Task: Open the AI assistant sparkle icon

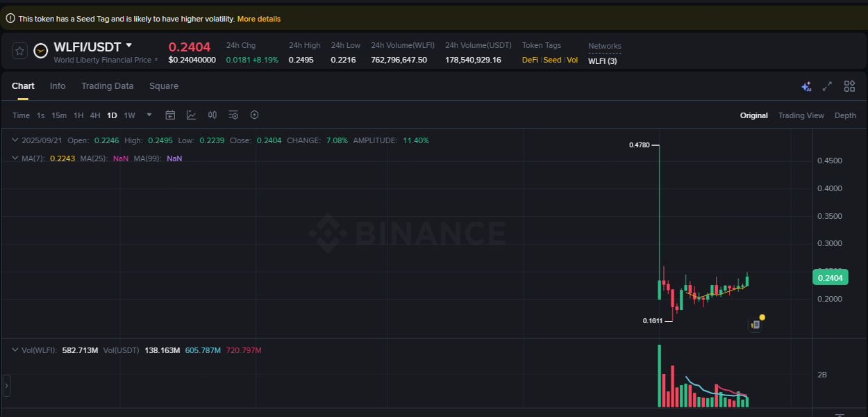Action: (806, 86)
